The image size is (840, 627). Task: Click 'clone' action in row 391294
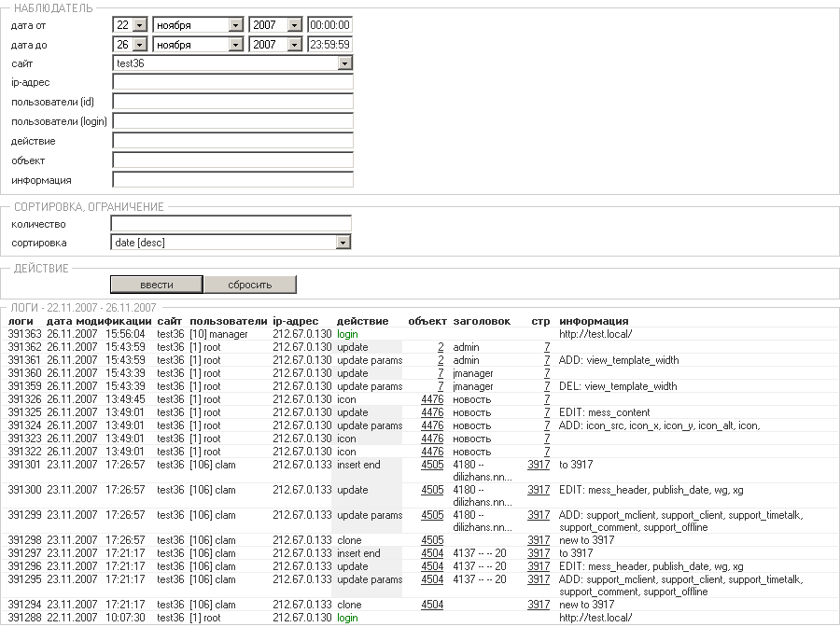click(349, 605)
